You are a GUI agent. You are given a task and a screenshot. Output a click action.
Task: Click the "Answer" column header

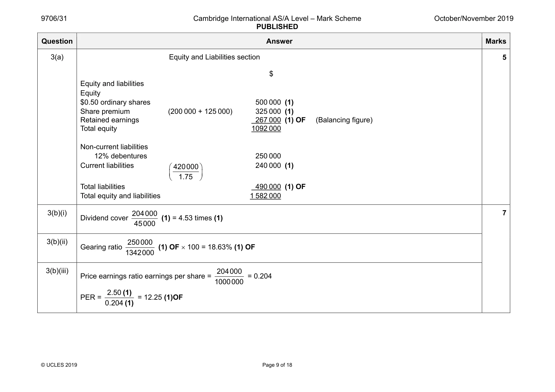click(x=279, y=41)
